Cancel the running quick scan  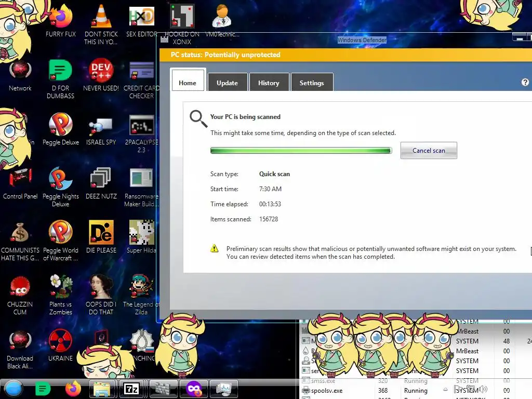(429, 150)
